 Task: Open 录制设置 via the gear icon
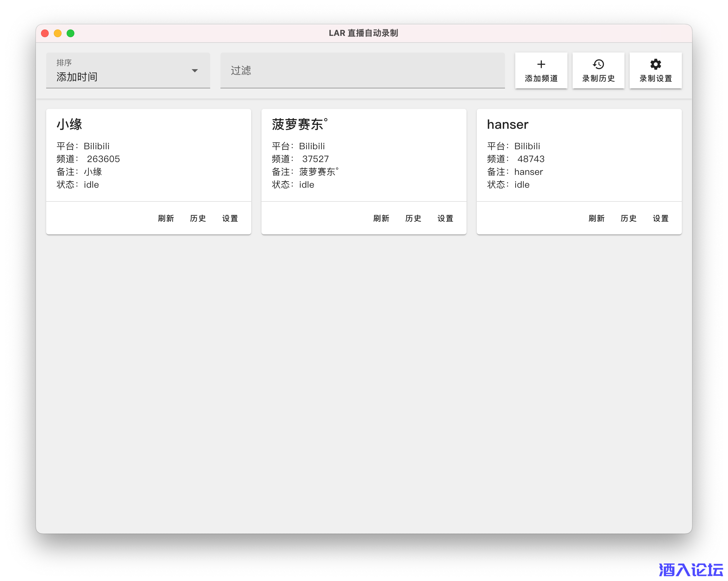[655, 64]
